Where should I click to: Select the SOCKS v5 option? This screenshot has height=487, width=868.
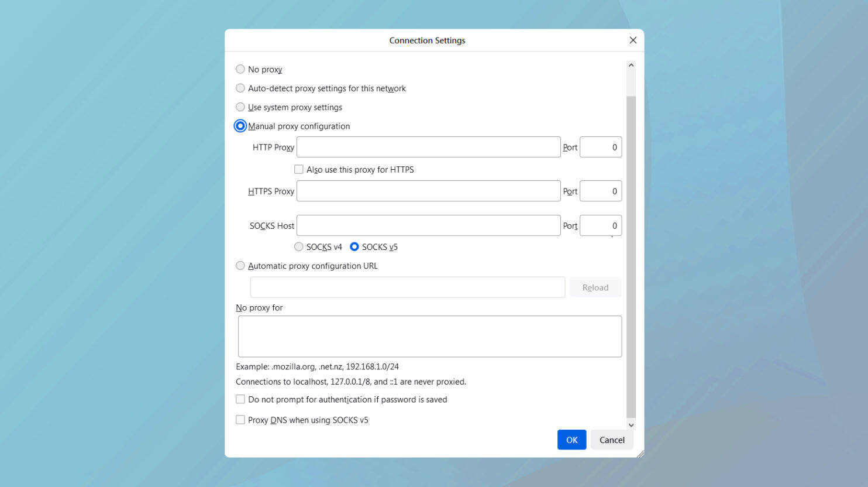tap(354, 246)
